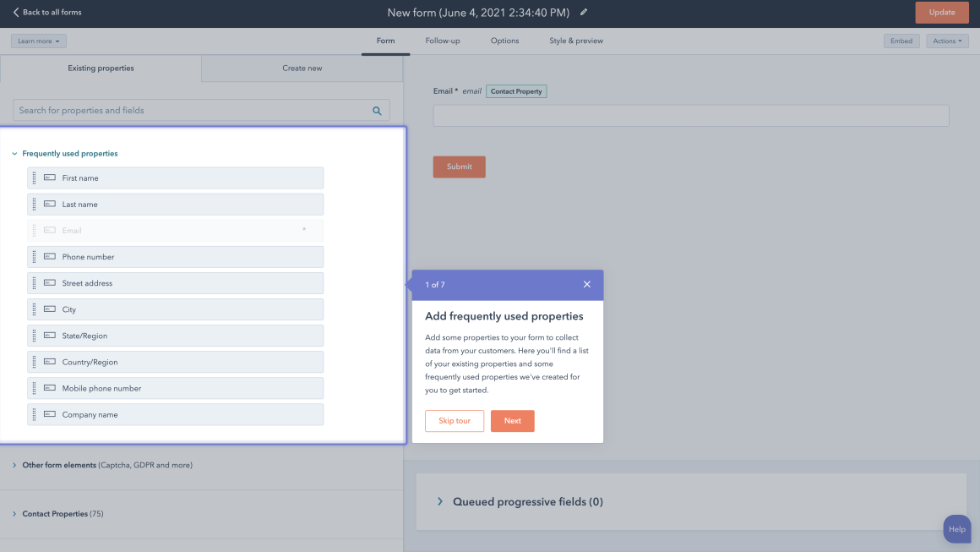Screen dimensions: 980x552
Task: Open the Learn more dropdown
Action: (x=38, y=40)
